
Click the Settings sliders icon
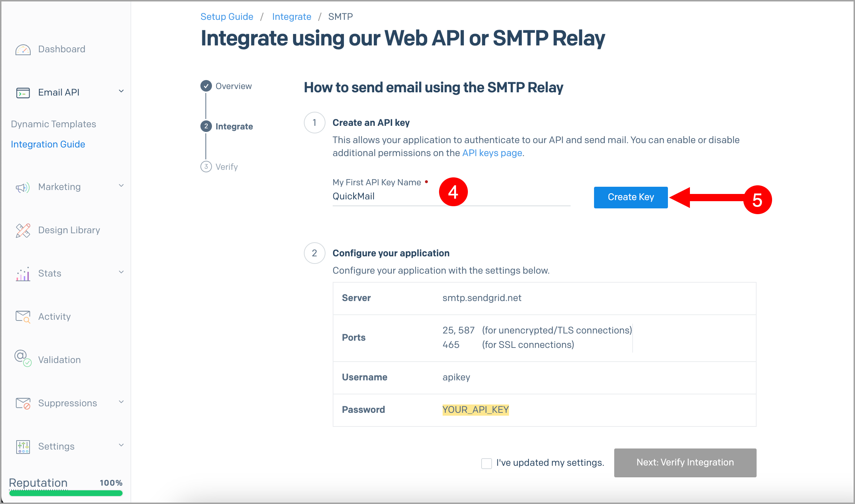pos(23,447)
